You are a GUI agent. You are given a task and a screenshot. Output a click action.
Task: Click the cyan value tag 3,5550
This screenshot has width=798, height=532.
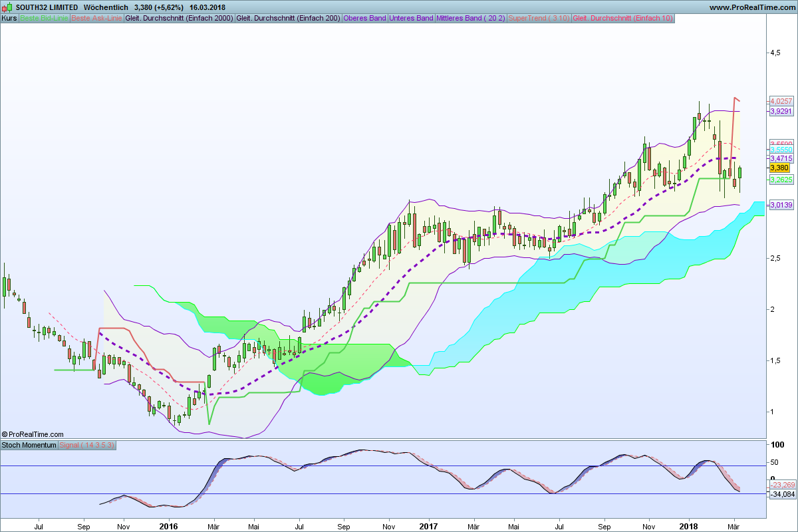[x=781, y=150]
